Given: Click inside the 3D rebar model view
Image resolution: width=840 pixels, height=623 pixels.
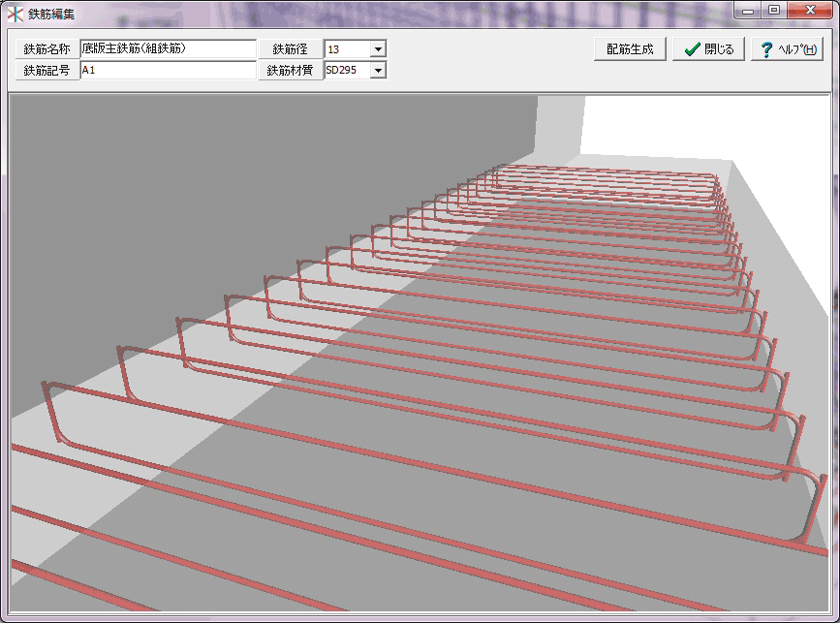Looking at the screenshot, I should click(420, 354).
